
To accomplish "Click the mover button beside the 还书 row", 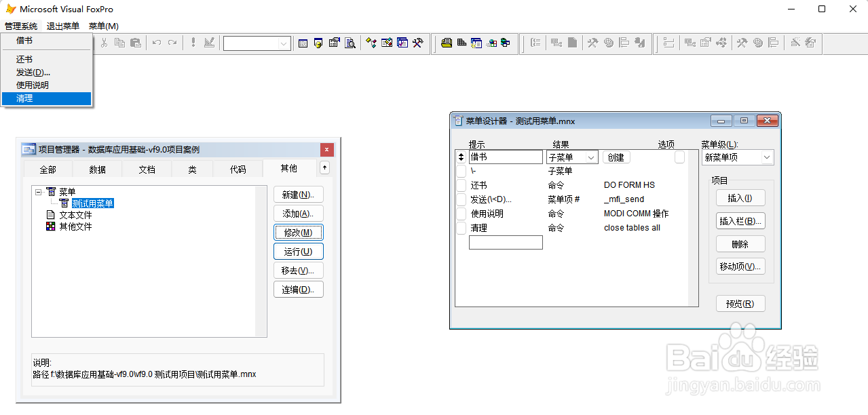I will (x=461, y=185).
